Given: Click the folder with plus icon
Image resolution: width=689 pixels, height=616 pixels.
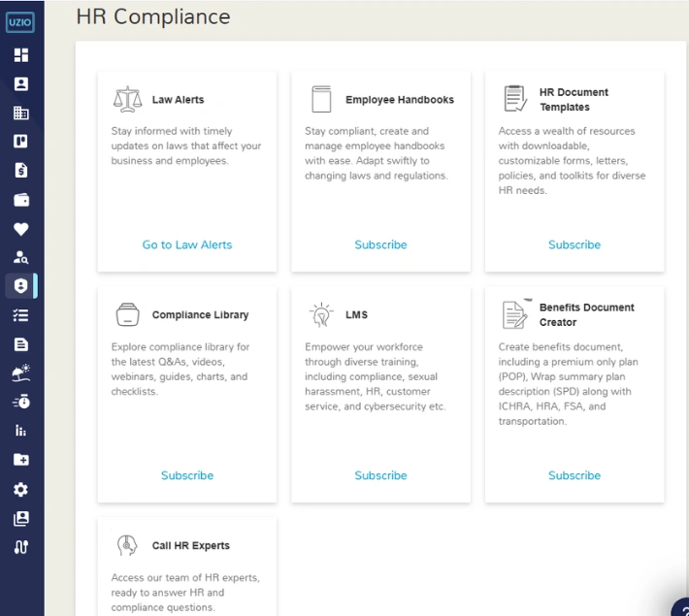Looking at the screenshot, I should click(20, 460).
